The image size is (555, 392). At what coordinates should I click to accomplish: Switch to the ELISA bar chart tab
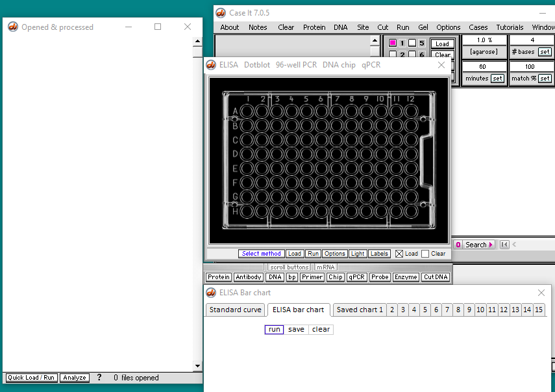(299, 310)
